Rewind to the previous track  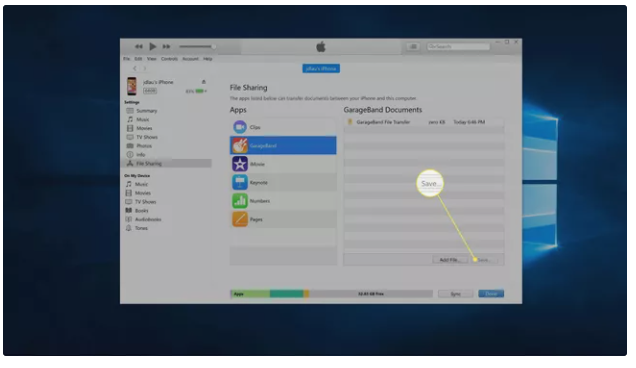pyautogui.click(x=139, y=47)
